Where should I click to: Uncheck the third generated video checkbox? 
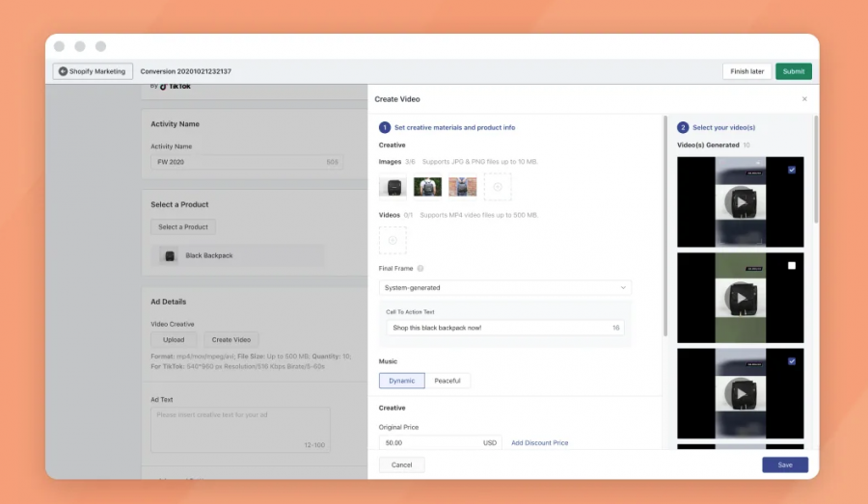point(792,361)
